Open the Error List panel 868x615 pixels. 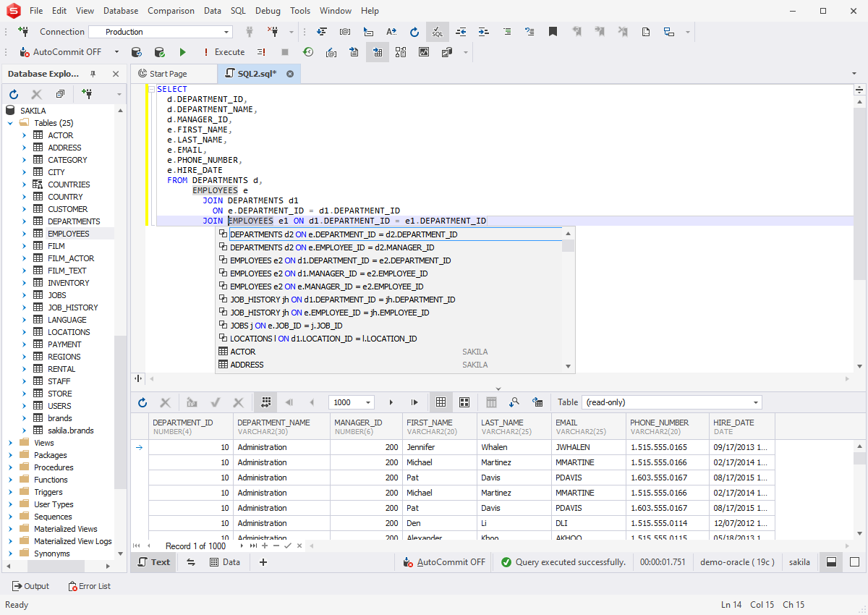click(x=90, y=586)
